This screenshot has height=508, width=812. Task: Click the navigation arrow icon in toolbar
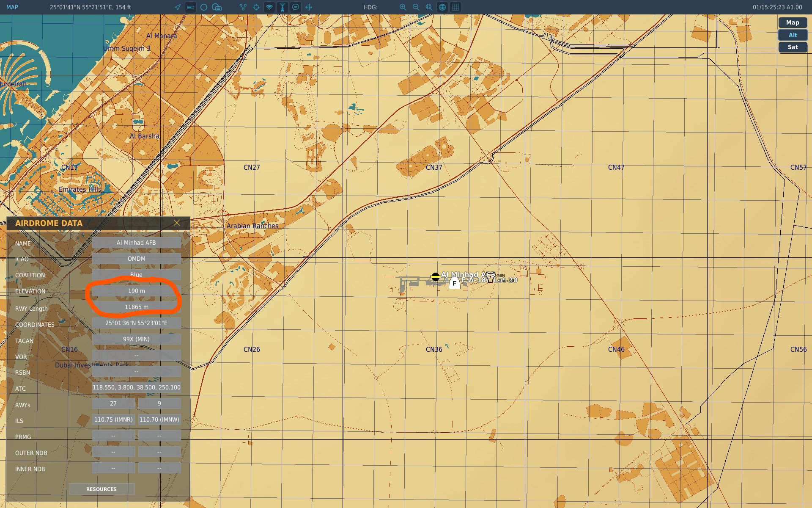point(178,7)
